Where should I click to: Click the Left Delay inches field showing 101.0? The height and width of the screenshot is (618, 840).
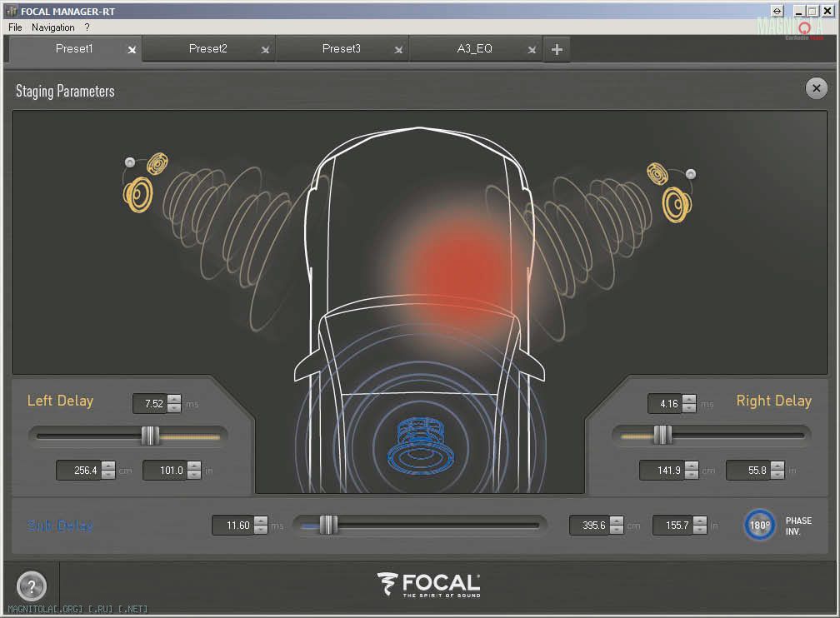(166, 471)
